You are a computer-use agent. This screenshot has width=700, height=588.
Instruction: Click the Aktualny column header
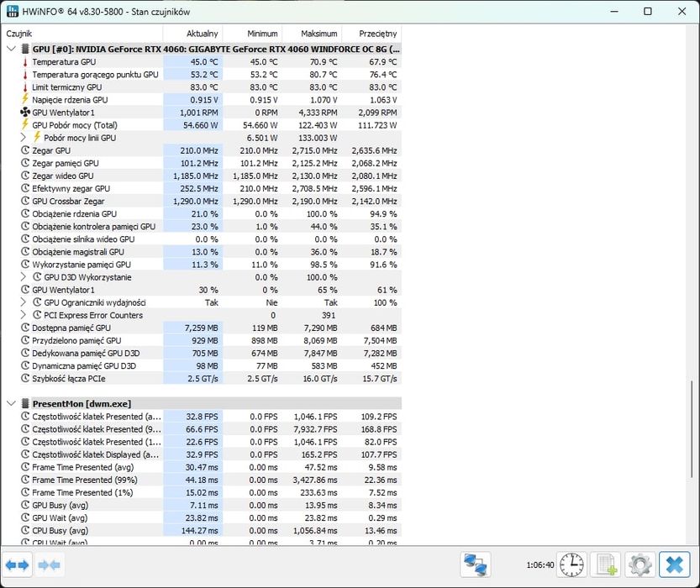[x=192, y=34]
